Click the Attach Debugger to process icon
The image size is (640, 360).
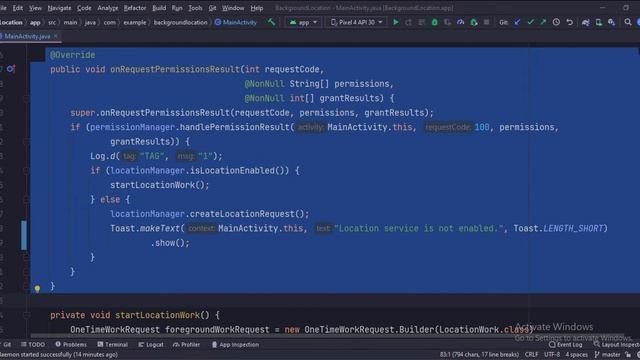click(x=473, y=22)
